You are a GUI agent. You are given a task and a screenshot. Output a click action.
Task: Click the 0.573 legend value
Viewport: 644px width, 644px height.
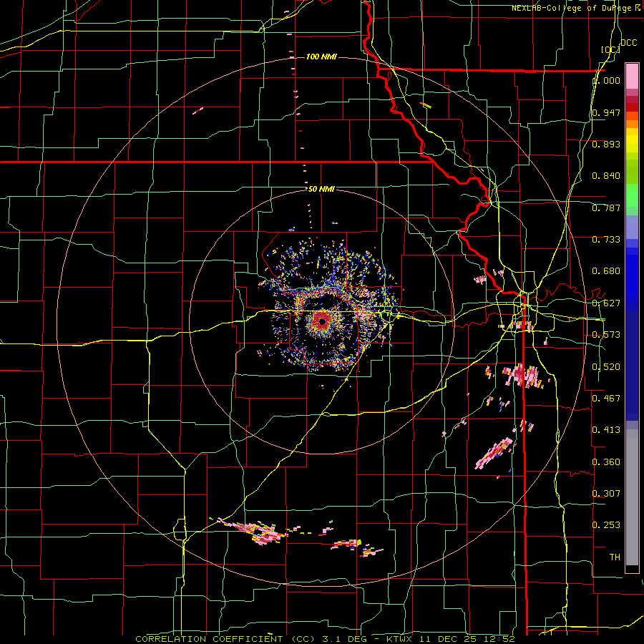tap(606, 335)
